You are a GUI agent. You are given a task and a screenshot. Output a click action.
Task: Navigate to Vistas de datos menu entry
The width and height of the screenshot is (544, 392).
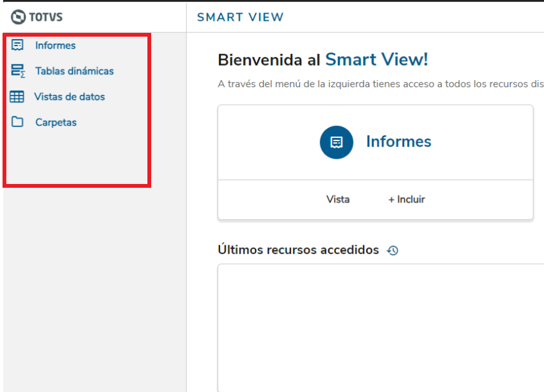click(71, 96)
